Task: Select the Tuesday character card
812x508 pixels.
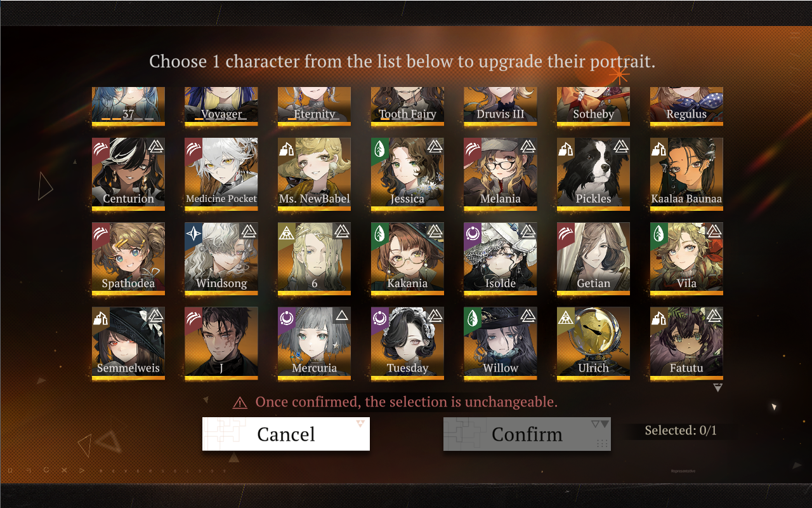Action: [407, 343]
